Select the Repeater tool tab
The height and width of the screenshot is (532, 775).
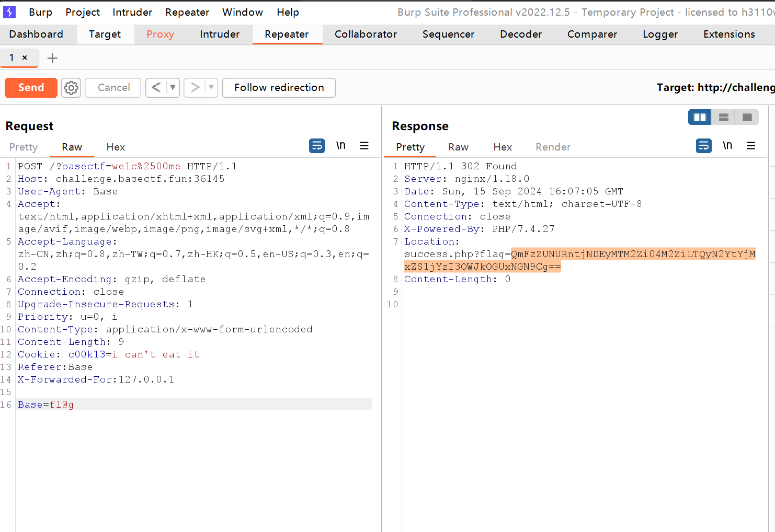click(x=287, y=34)
